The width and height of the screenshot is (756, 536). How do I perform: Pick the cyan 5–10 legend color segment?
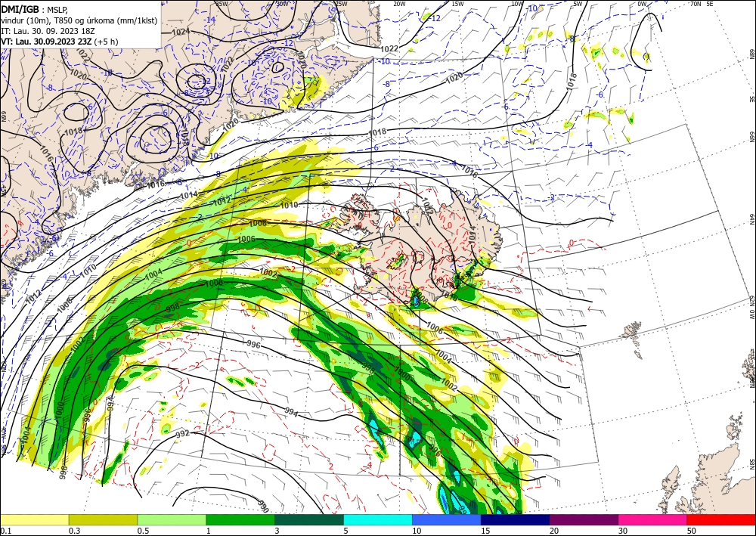click(378, 519)
